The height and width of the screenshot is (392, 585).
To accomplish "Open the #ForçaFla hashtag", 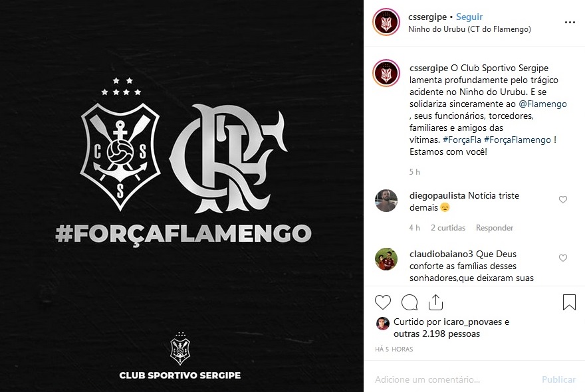I will coord(462,140).
